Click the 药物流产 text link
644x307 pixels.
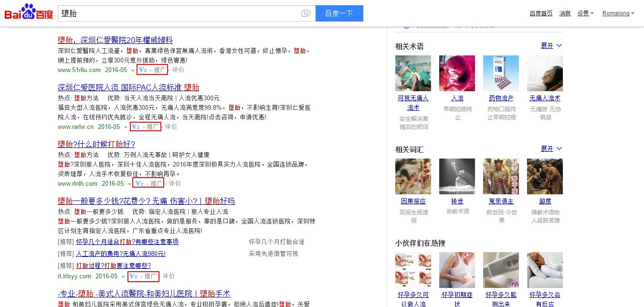(x=501, y=98)
